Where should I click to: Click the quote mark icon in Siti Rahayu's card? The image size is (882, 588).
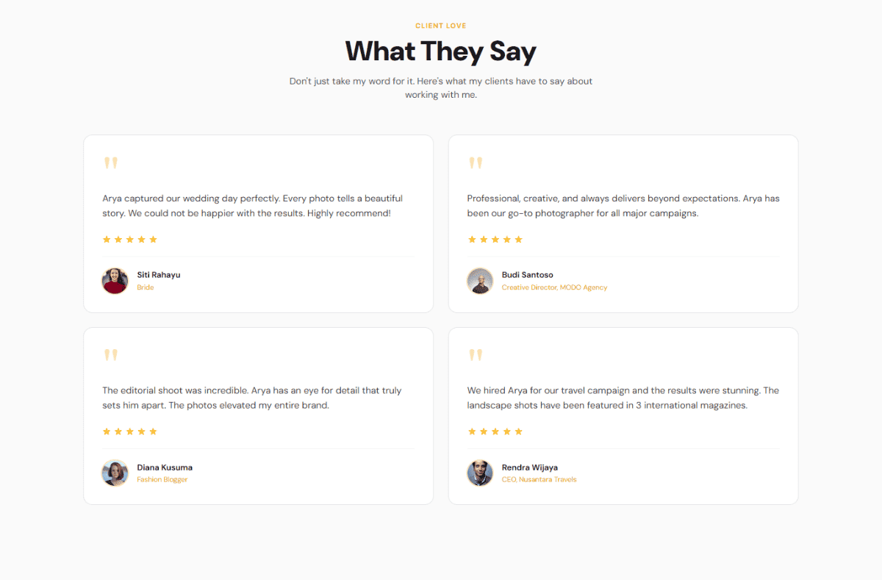110,162
